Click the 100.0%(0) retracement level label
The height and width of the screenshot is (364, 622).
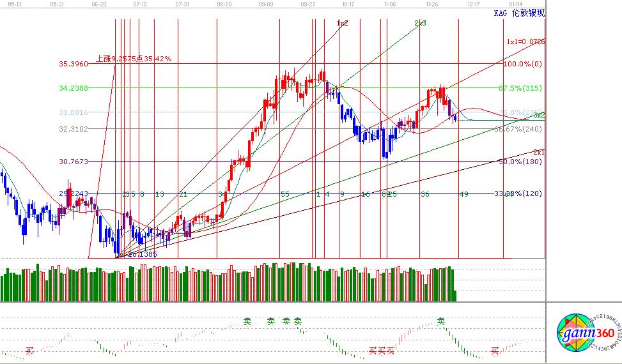click(522, 64)
